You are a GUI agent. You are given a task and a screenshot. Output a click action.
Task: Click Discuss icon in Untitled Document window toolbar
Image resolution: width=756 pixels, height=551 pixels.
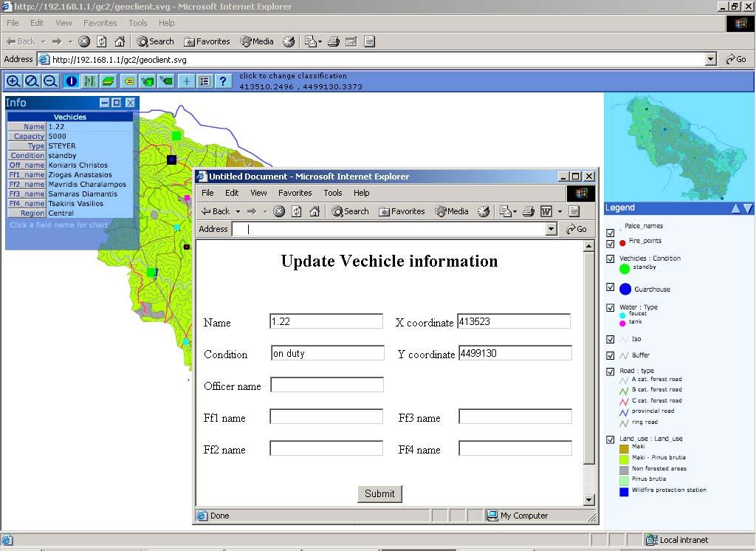click(x=573, y=211)
